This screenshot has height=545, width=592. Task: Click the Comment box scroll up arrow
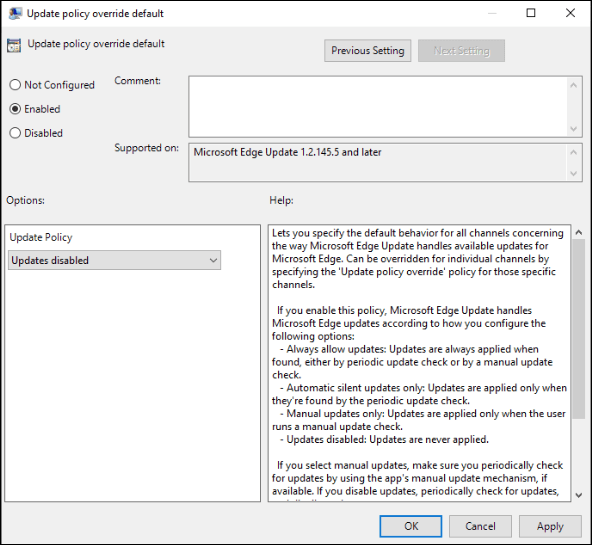click(574, 85)
